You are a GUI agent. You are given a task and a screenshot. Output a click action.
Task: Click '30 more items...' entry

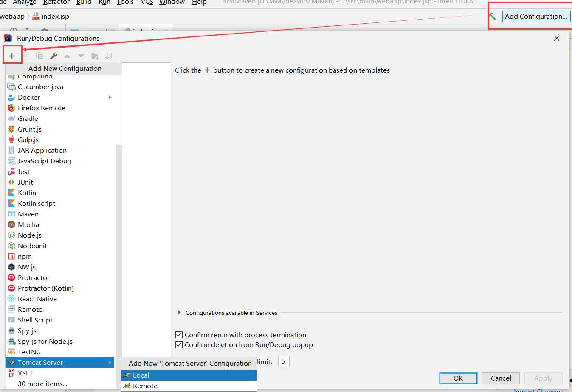tap(60, 384)
